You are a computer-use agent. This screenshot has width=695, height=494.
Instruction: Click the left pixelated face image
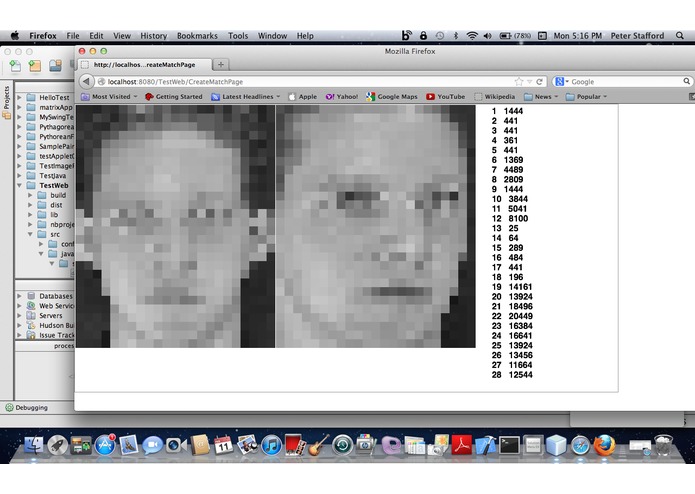[175, 226]
